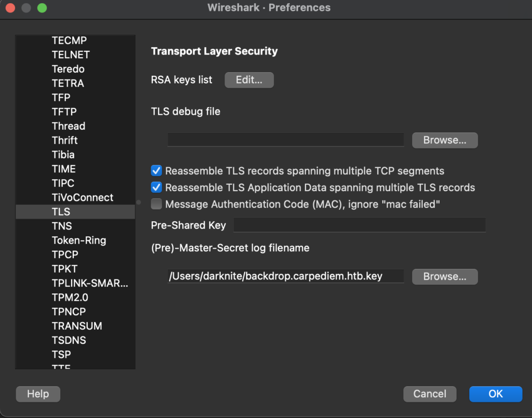Select TELNET in the protocol list
The width and height of the screenshot is (532, 418).
71,55
